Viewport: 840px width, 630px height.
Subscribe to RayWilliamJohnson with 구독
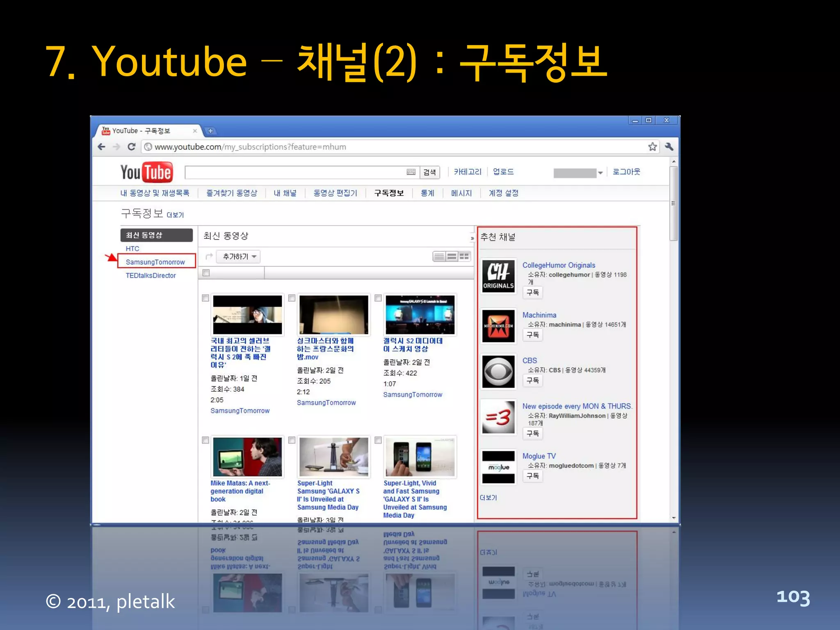(x=532, y=433)
